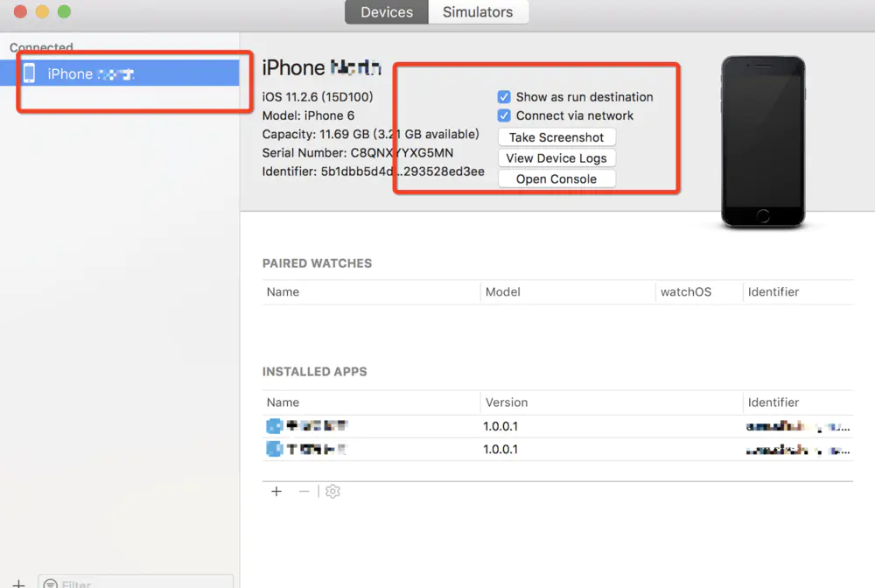Viewport: 875px width, 588px height.
Task: Click the second app's 1.0.0.1 version
Action: point(500,449)
